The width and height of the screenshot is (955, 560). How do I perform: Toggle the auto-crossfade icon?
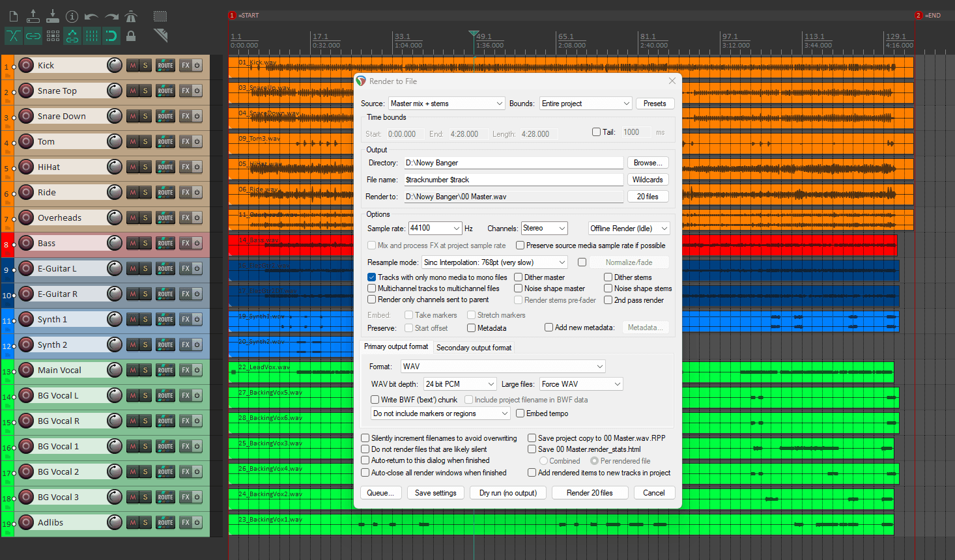pos(14,36)
